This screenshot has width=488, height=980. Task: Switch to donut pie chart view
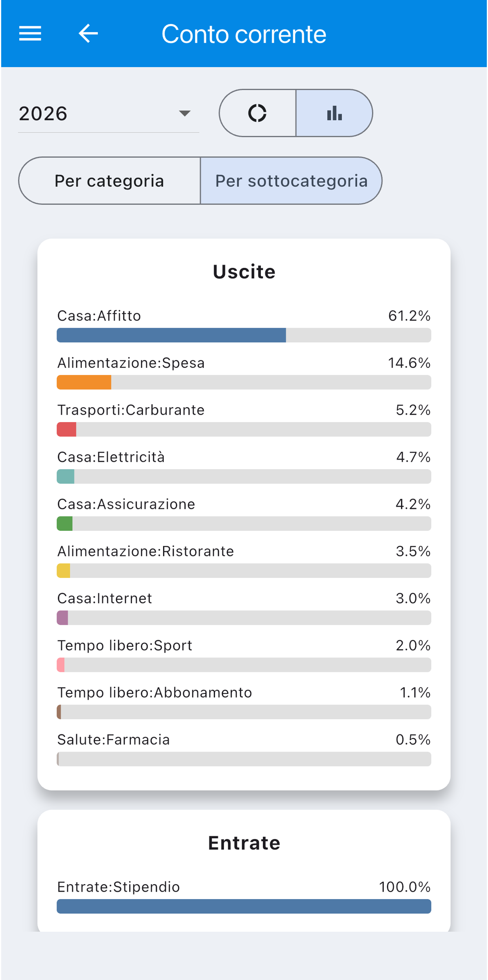coord(257,113)
